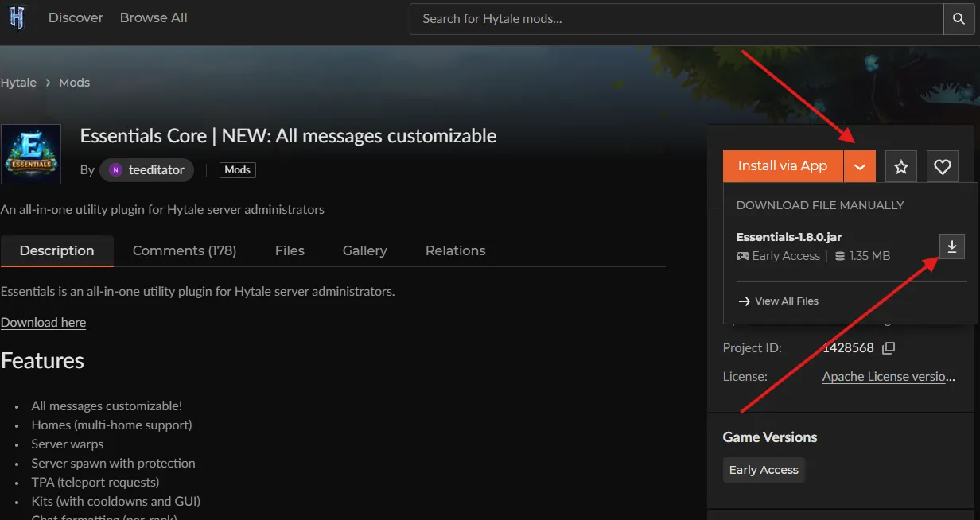980x520 pixels.
Task: Star this mod project
Action: click(900, 166)
